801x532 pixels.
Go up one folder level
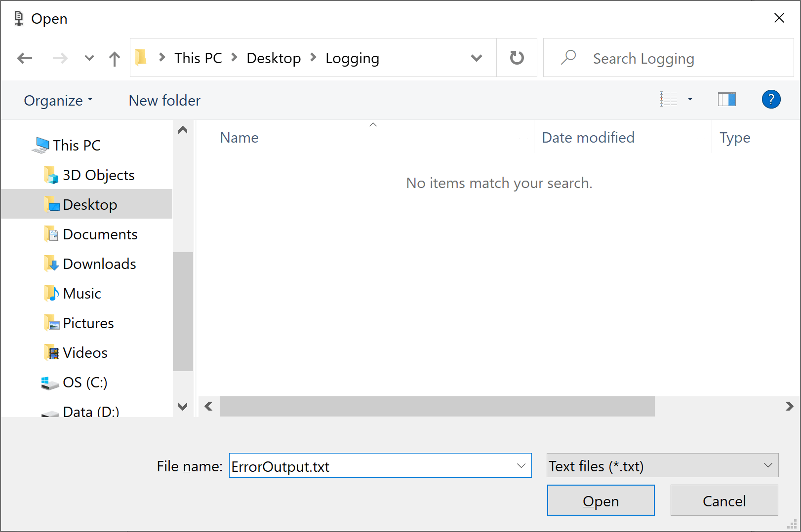coord(114,58)
